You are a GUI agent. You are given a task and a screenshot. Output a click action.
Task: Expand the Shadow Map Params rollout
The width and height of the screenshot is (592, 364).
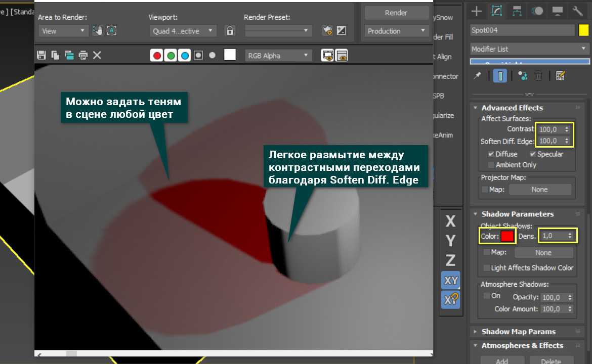point(518,332)
